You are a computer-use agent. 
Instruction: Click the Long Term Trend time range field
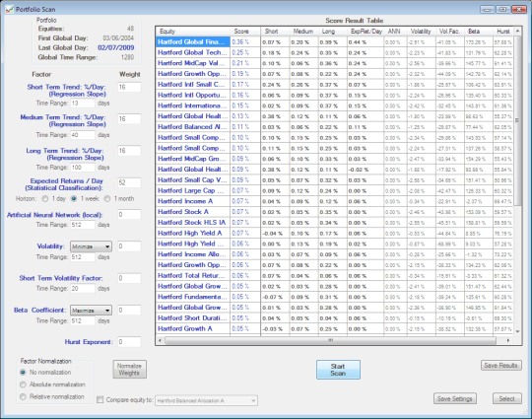point(83,168)
